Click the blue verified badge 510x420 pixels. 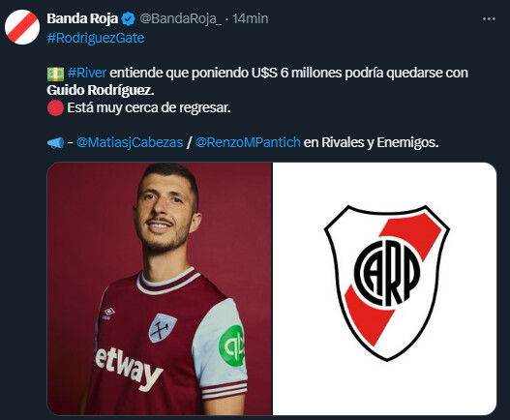point(128,18)
